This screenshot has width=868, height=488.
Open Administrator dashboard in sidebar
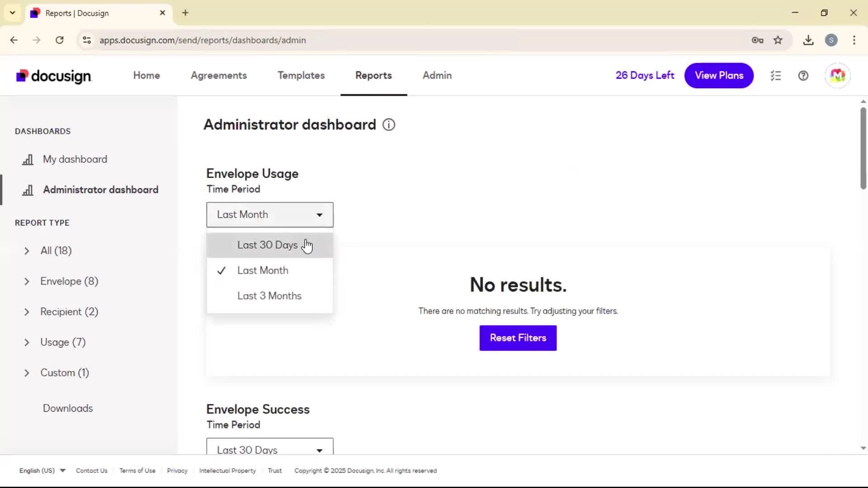point(101,190)
